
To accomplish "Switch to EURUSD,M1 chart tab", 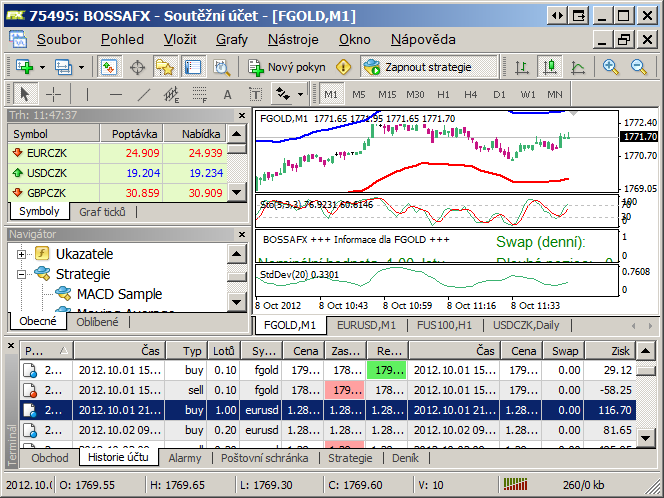I will tap(366, 325).
